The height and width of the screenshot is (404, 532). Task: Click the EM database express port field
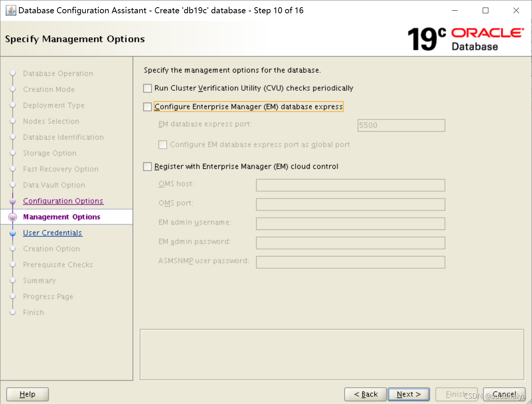tap(401, 126)
